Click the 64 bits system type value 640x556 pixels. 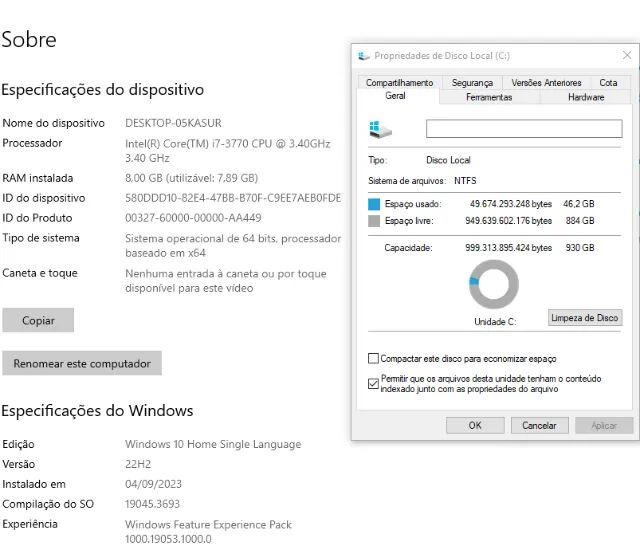233,245
